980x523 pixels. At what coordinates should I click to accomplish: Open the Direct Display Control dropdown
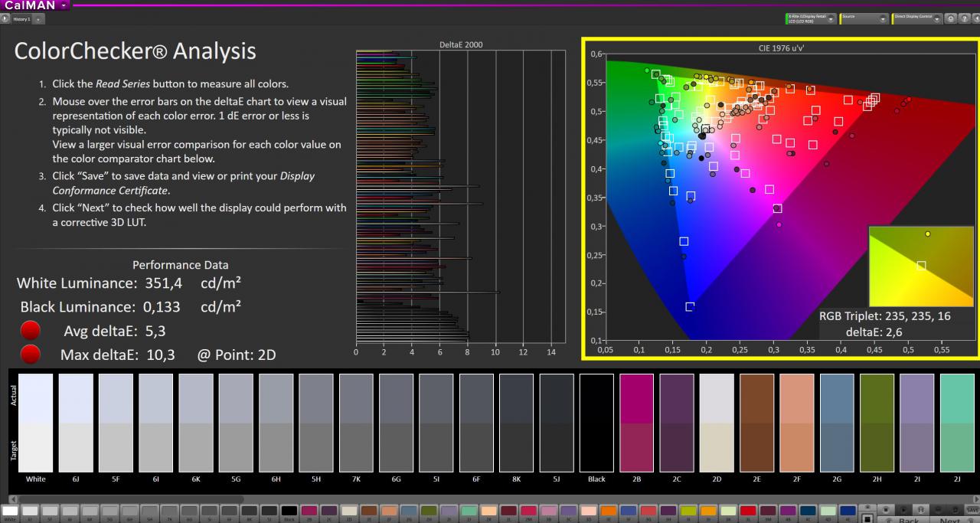[916, 18]
